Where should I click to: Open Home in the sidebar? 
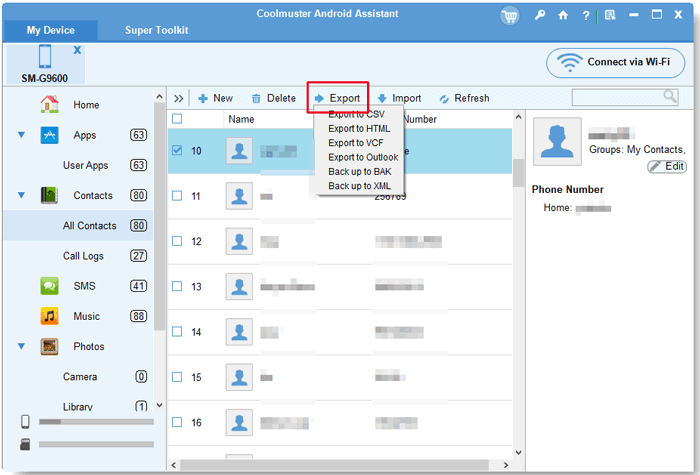[86, 105]
